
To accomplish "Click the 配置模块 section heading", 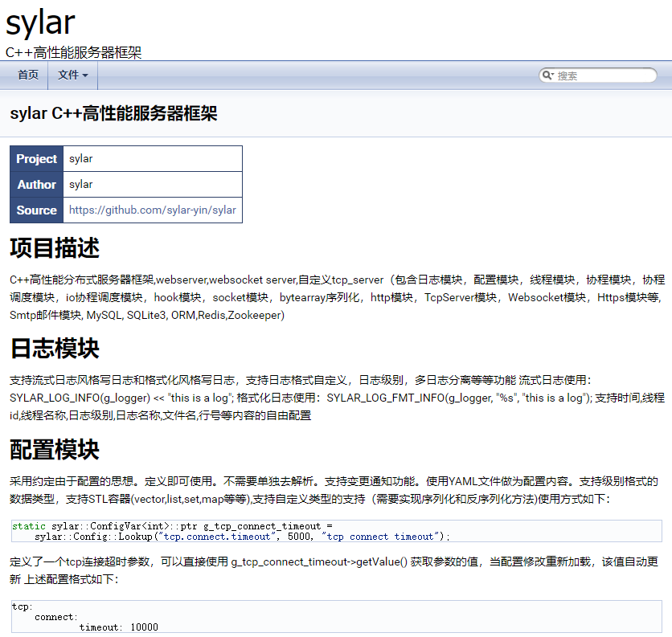I will [55, 450].
